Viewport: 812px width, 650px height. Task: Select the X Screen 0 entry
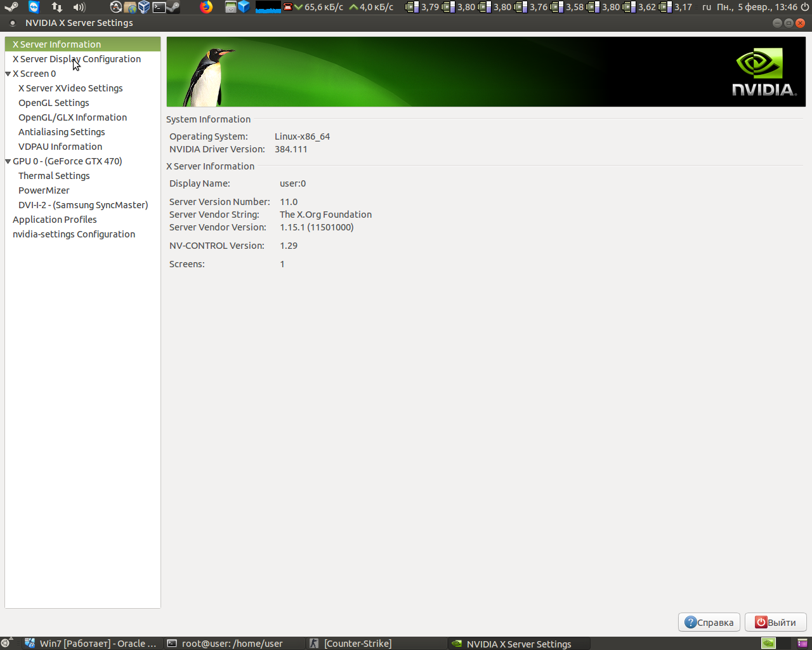coord(34,74)
